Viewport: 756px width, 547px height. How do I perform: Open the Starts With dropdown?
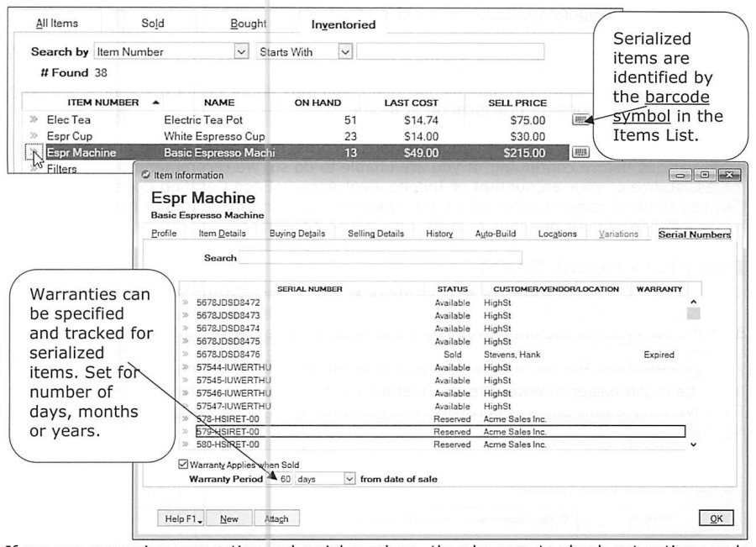pos(345,51)
